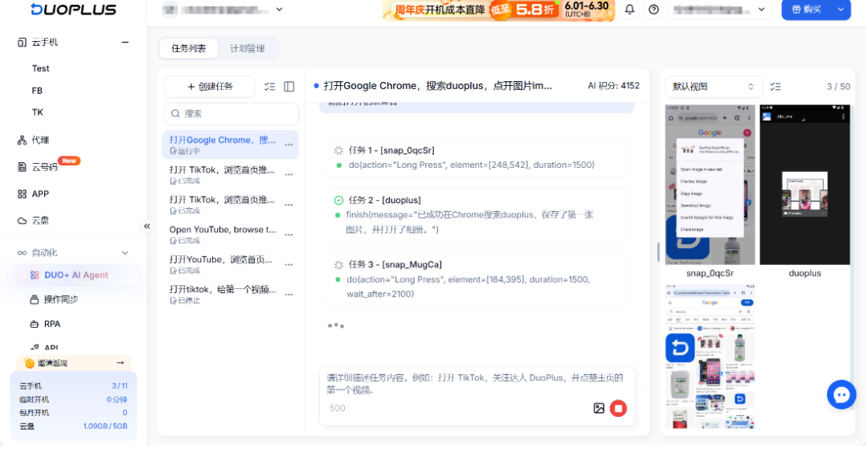Click the 任务 3 - [snap_MugCa] step card
The image size is (868, 457).
point(477,280)
